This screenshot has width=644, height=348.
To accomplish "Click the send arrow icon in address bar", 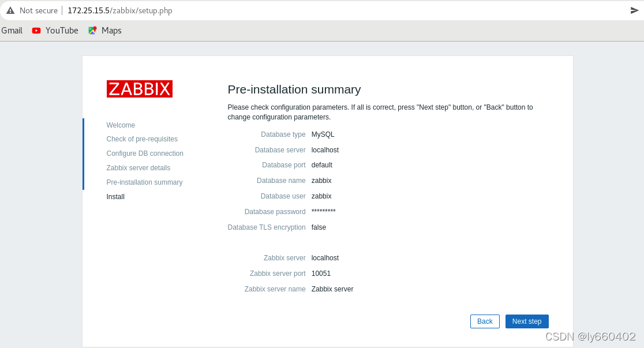I will [634, 10].
